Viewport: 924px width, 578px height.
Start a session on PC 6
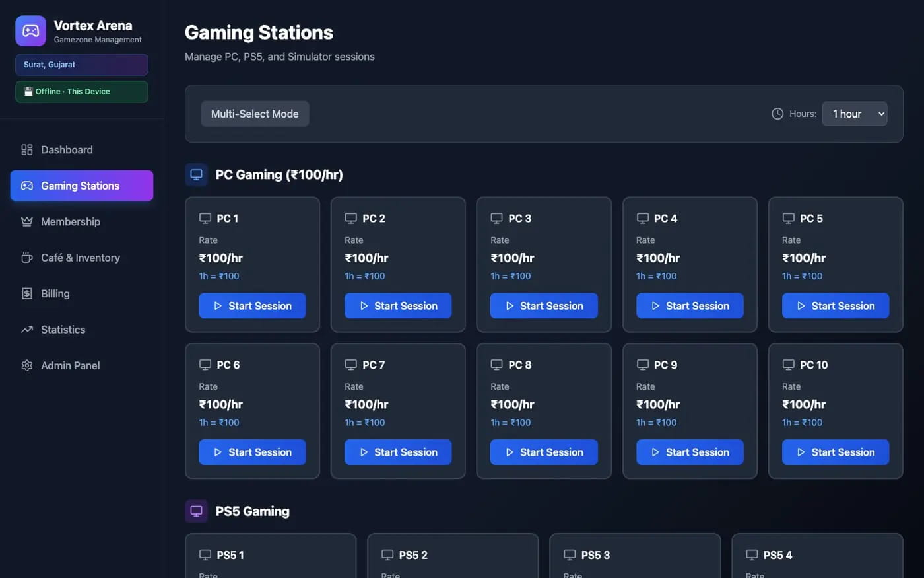click(252, 452)
